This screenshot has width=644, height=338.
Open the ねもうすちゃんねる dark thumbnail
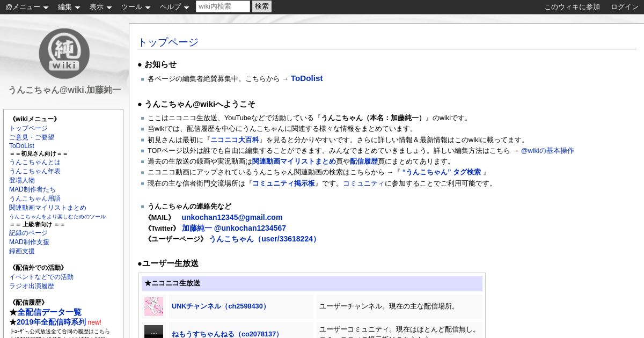pyautogui.click(x=153, y=332)
